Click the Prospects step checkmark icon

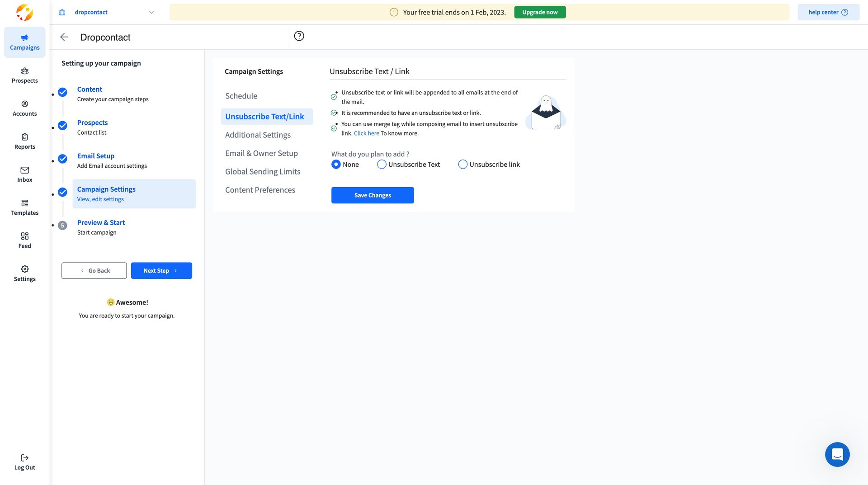[63, 126]
